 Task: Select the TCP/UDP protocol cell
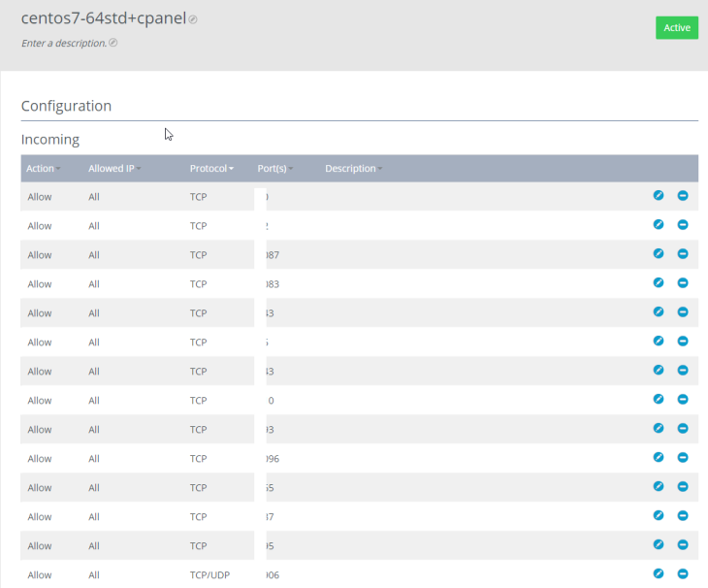(x=209, y=575)
